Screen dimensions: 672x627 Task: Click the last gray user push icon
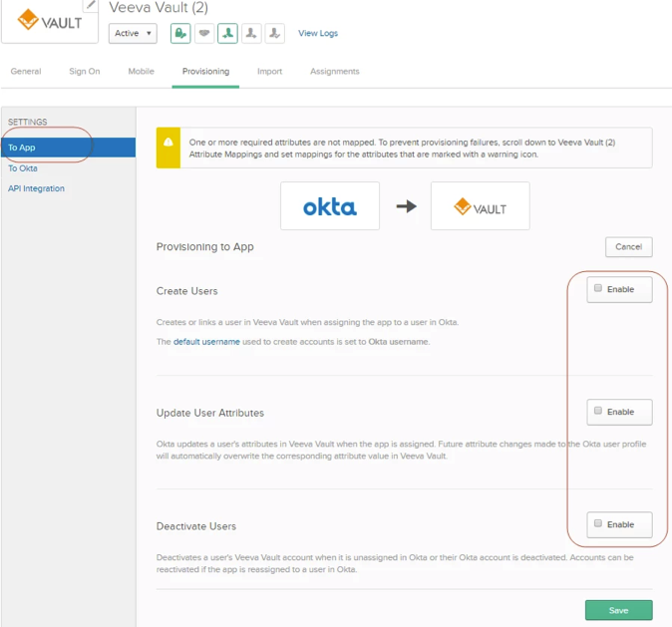pyautogui.click(x=274, y=33)
